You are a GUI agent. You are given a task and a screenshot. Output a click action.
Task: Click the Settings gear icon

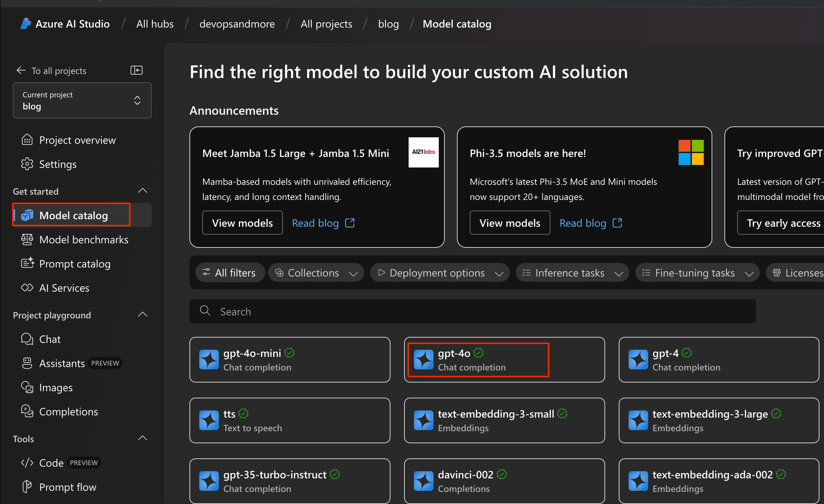(27, 164)
